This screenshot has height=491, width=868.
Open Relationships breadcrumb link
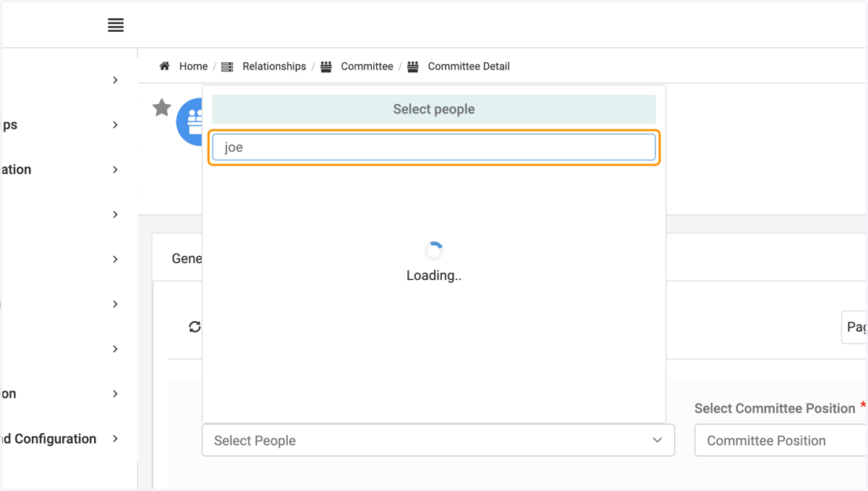274,66
